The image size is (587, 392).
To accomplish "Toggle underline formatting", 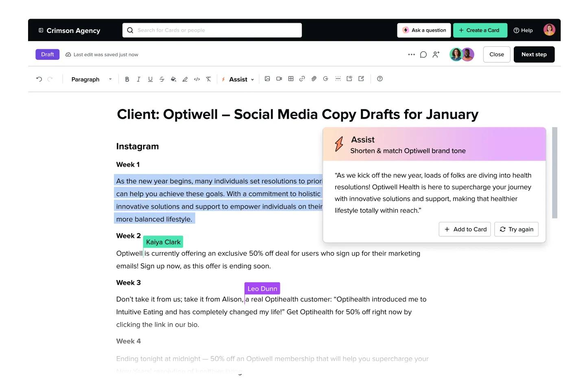I will click(x=150, y=79).
